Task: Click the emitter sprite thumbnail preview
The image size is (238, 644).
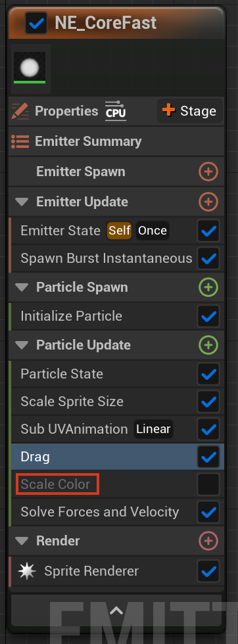Action: click(30, 68)
